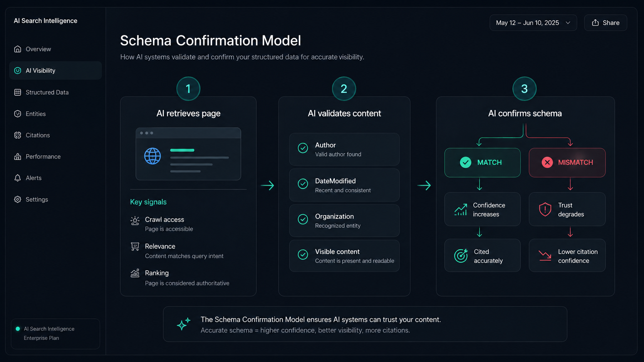Click the AI Visibility sidebar icon
The image size is (644, 362).
coord(17,70)
